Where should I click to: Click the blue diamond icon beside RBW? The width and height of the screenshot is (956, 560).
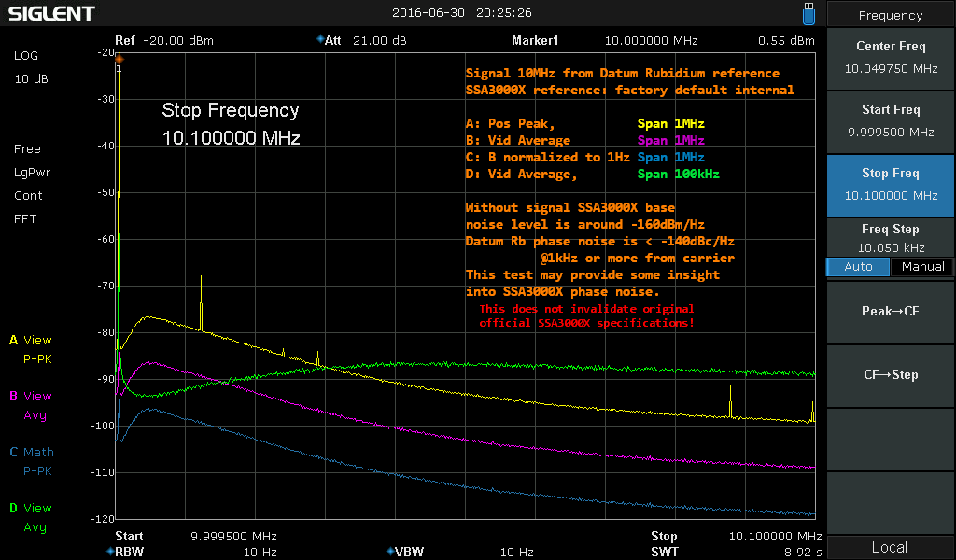coord(109,552)
